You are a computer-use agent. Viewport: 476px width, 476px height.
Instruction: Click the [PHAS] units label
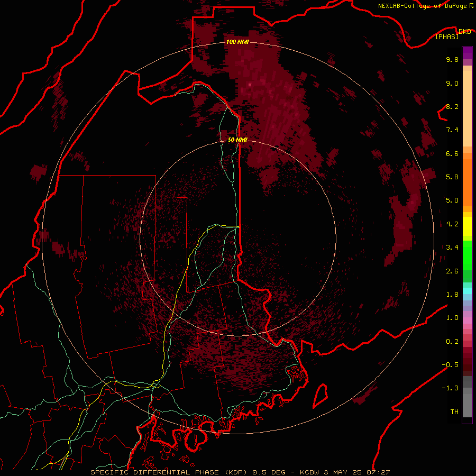point(447,37)
